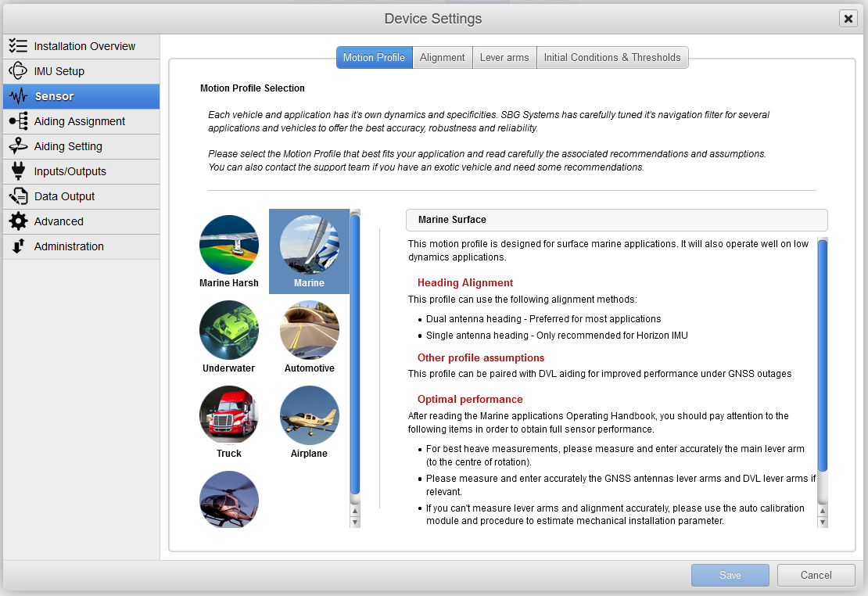868x596 pixels.
Task: Click profile list scrollbar thumb
Action: [x=355, y=354]
